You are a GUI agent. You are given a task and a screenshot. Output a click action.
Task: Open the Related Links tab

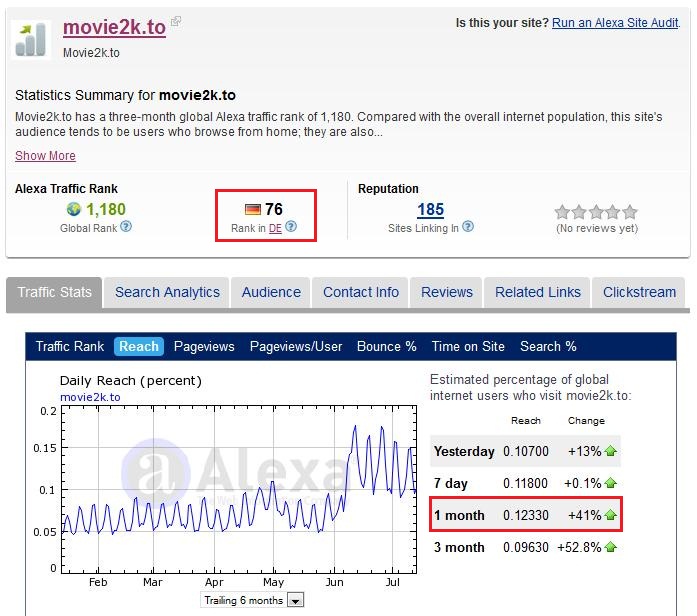pyautogui.click(x=537, y=292)
